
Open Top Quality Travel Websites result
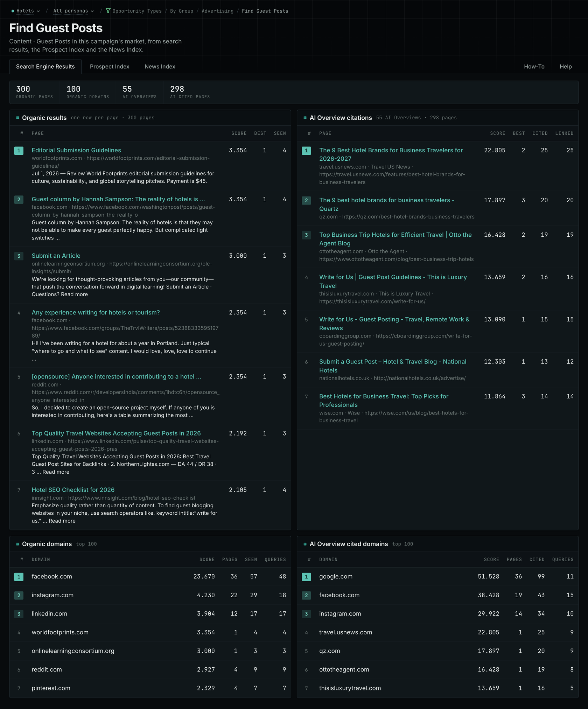click(116, 433)
